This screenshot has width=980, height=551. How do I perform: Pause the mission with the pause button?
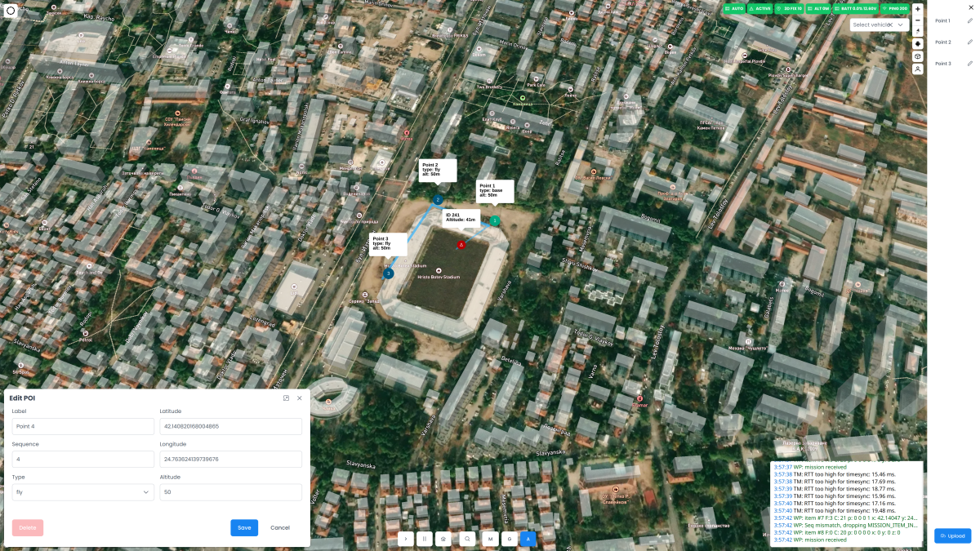[x=425, y=539]
